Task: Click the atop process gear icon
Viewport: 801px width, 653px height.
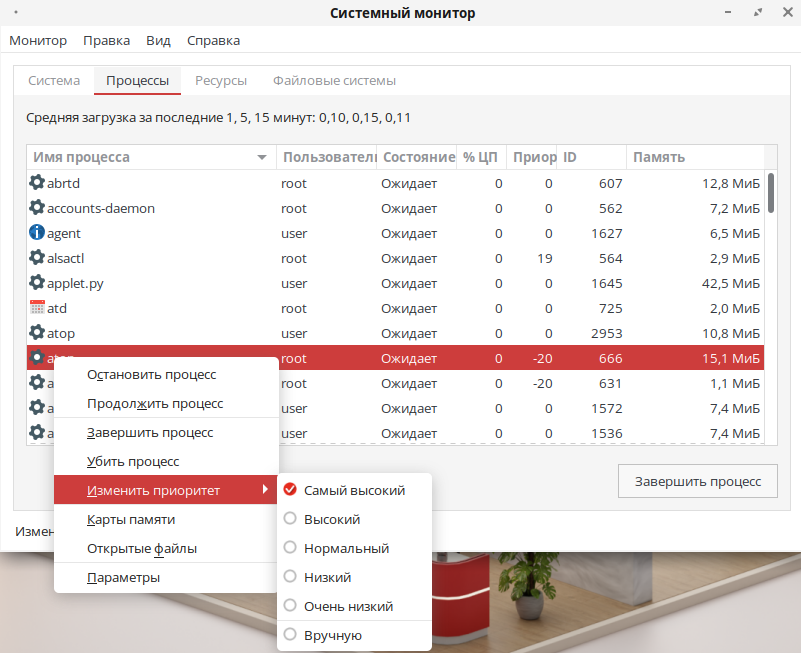Action: tap(37, 333)
